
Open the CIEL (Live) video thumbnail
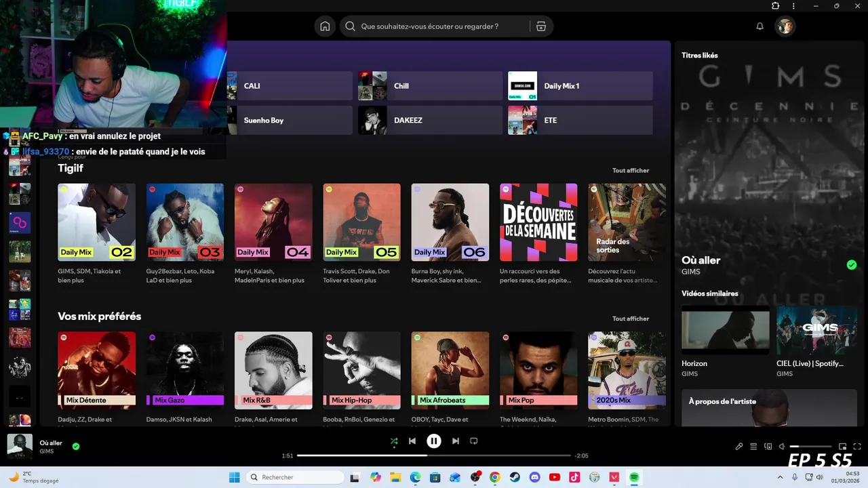click(x=816, y=330)
